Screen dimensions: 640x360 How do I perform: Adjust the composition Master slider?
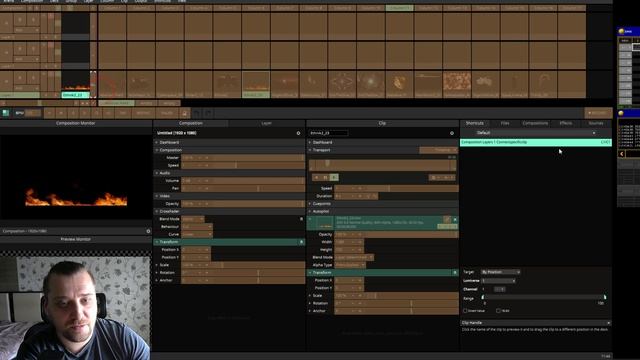[x=243, y=158]
